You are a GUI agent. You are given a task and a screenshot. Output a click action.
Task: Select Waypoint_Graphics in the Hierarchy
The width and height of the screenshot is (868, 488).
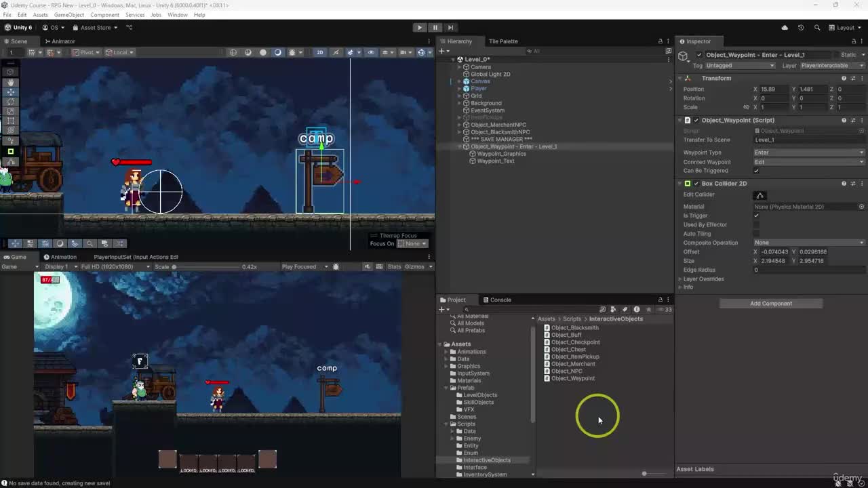point(501,154)
